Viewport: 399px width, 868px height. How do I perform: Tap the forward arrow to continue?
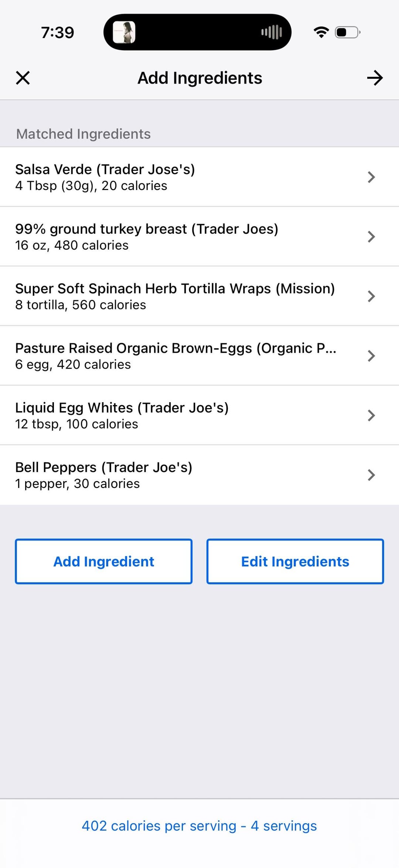pyautogui.click(x=375, y=78)
